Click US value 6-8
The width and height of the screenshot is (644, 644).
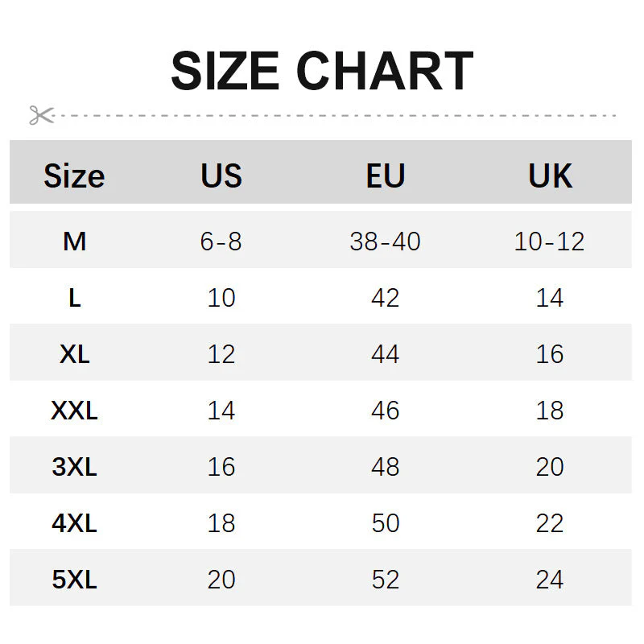point(221,241)
